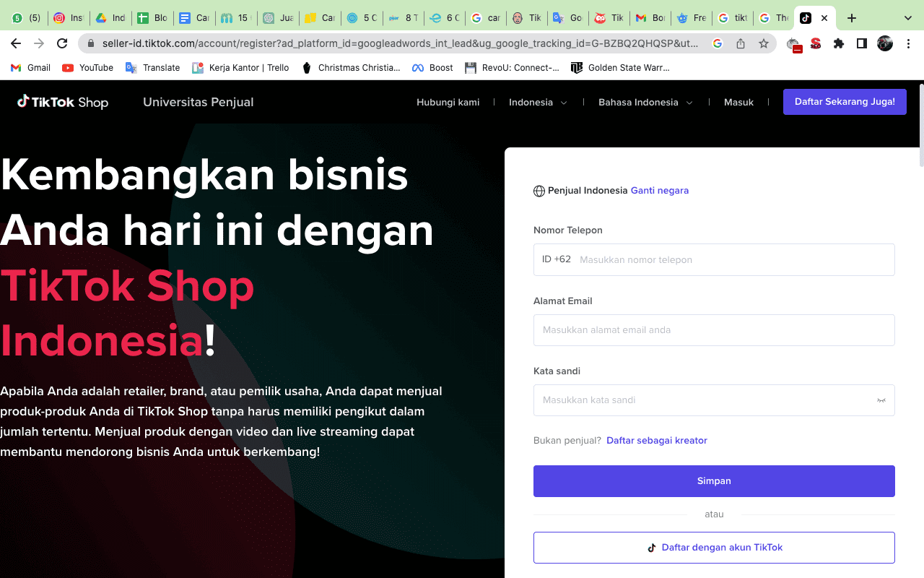Open Chrome's three-dot menu
The width and height of the screenshot is (924, 578).
coord(908,43)
